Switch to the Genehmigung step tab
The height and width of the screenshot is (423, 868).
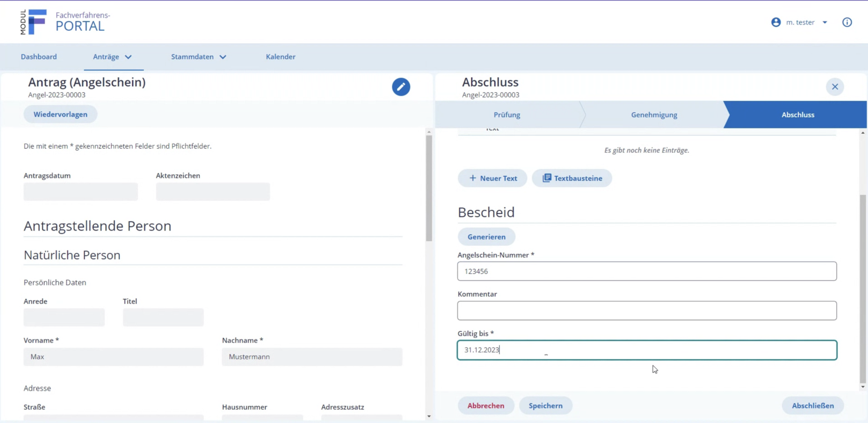pyautogui.click(x=654, y=115)
